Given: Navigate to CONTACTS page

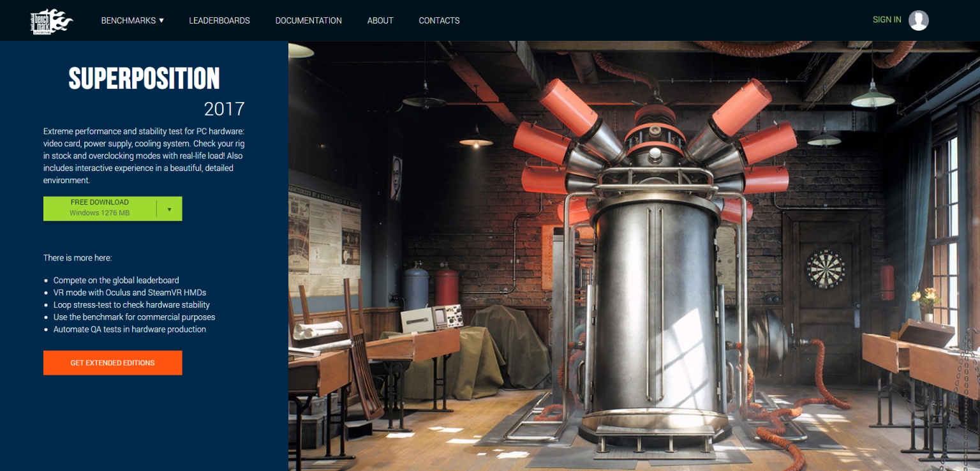Looking at the screenshot, I should (439, 20).
